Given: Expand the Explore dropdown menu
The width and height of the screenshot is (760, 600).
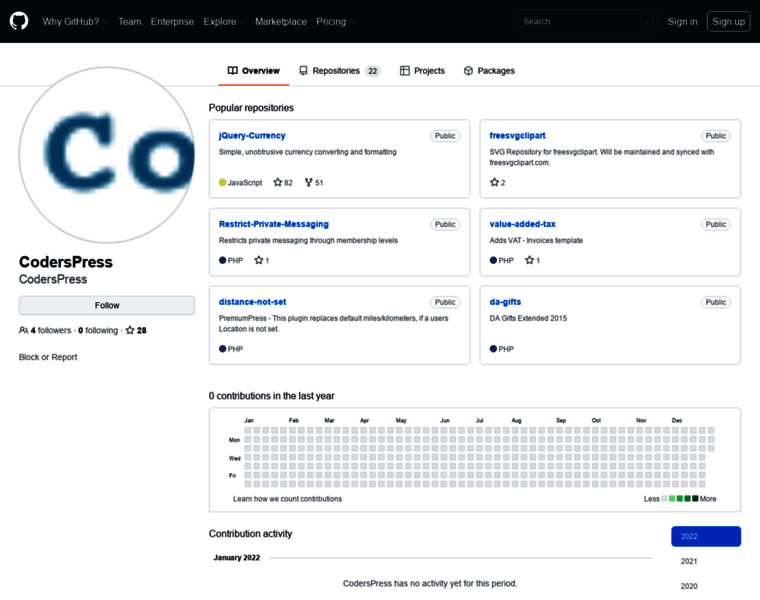Looking at the screenshot, I should (224, 21).
